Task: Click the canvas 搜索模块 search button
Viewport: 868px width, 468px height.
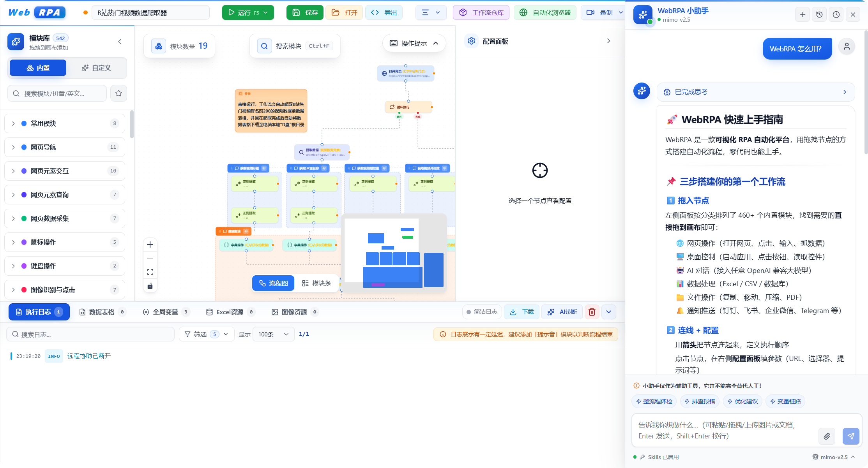Action: pyautogui.click(x=295, y=46)
